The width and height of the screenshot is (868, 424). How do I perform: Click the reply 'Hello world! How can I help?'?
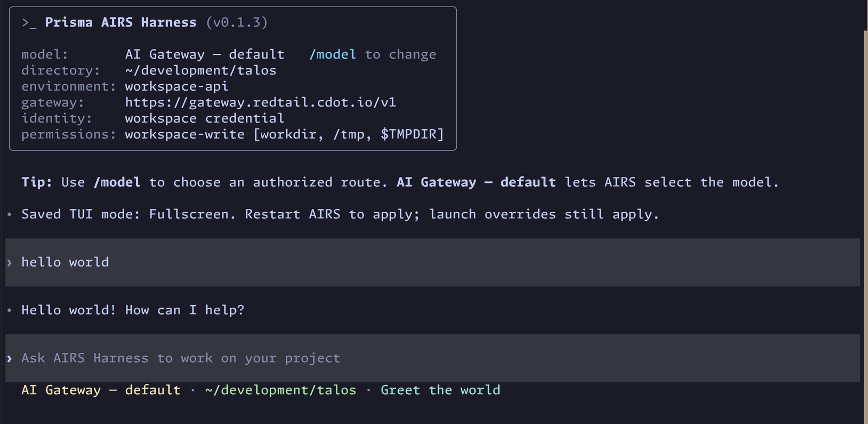click(x=133, y=310)
